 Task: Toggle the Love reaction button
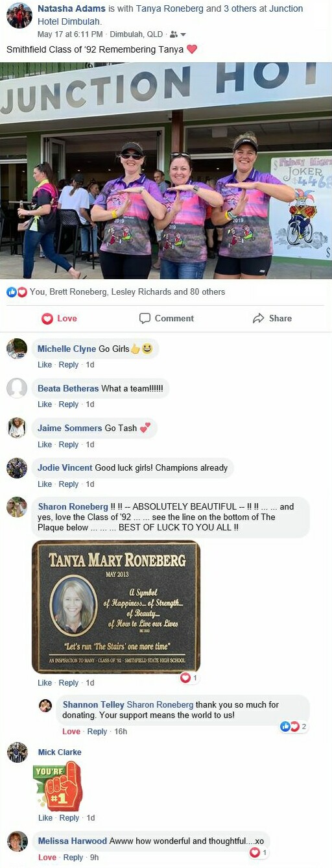[x=59, y=318]
